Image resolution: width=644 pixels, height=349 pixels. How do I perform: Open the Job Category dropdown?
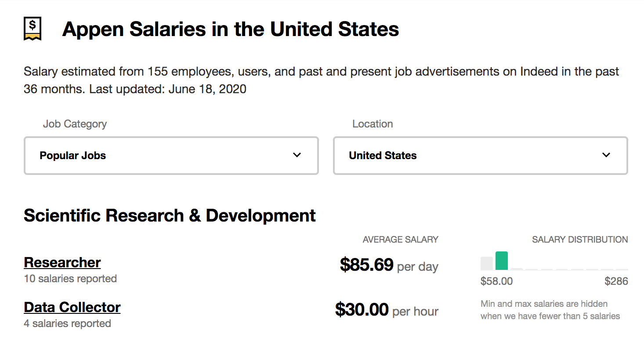171,156
